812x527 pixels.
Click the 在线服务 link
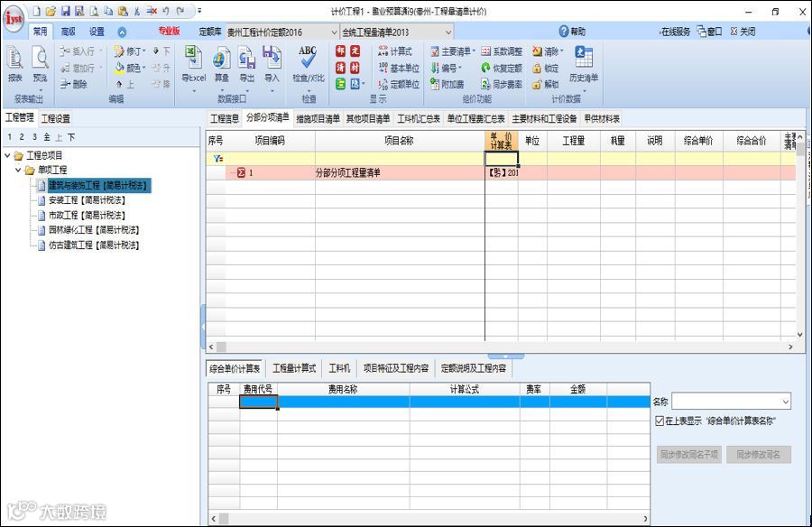(x=675, y=32)
